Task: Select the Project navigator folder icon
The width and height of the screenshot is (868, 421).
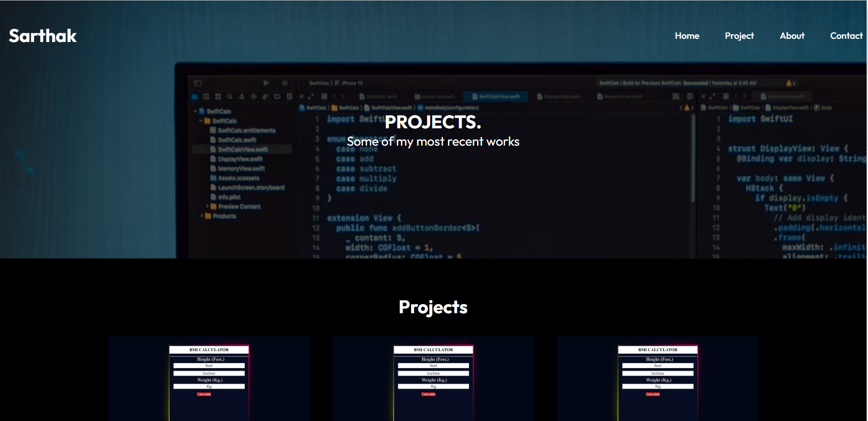Action: tap(195, 96)
